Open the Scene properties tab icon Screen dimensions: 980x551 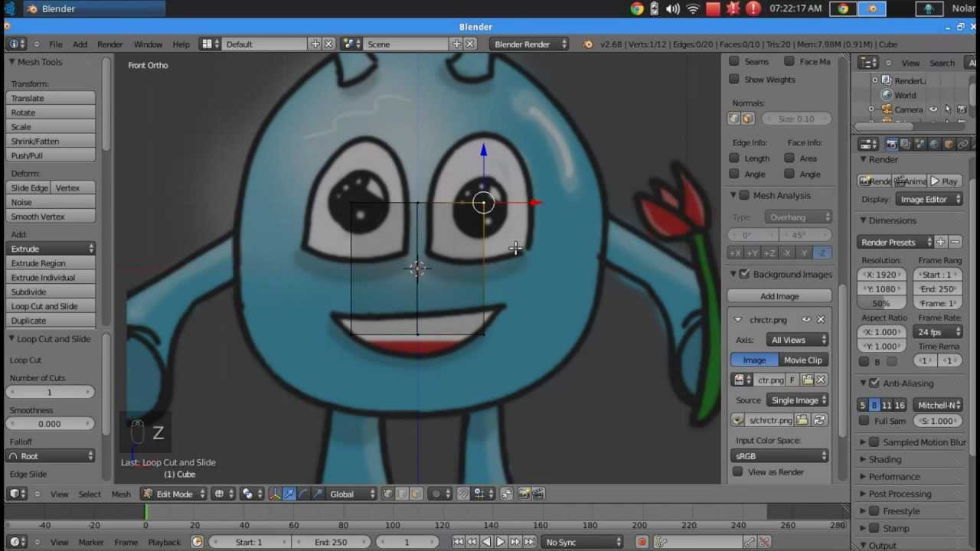click(x=920, y=144)
